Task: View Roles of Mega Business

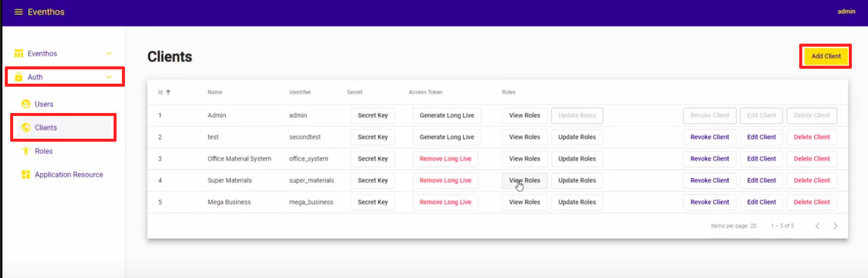Action: 524,202
